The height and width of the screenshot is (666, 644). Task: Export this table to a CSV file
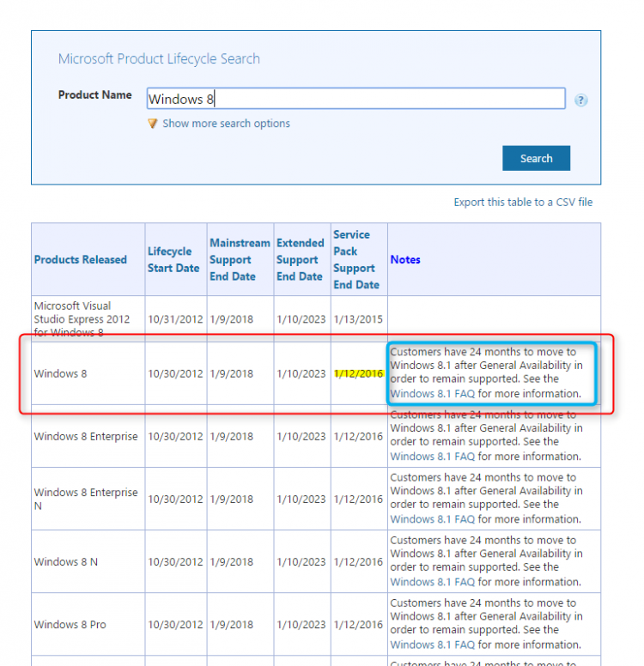(523, 203)
